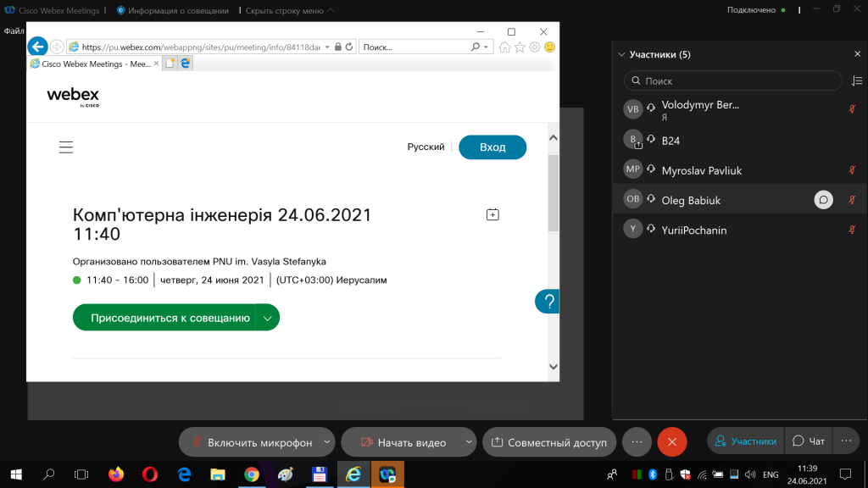Open the Информация о совещании menu item
The height and width of the screenshot is (488, 868).
172,10
